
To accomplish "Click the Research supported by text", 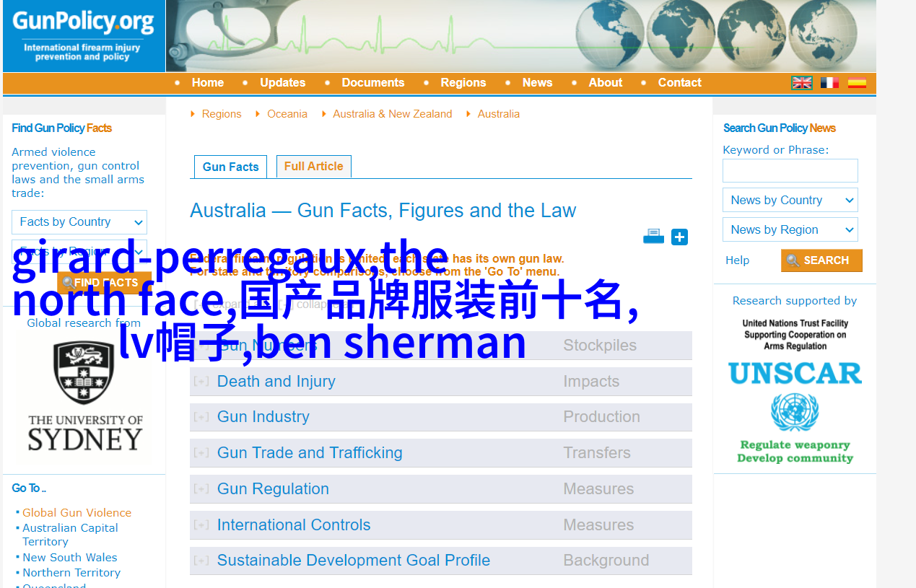I will 795,301.
